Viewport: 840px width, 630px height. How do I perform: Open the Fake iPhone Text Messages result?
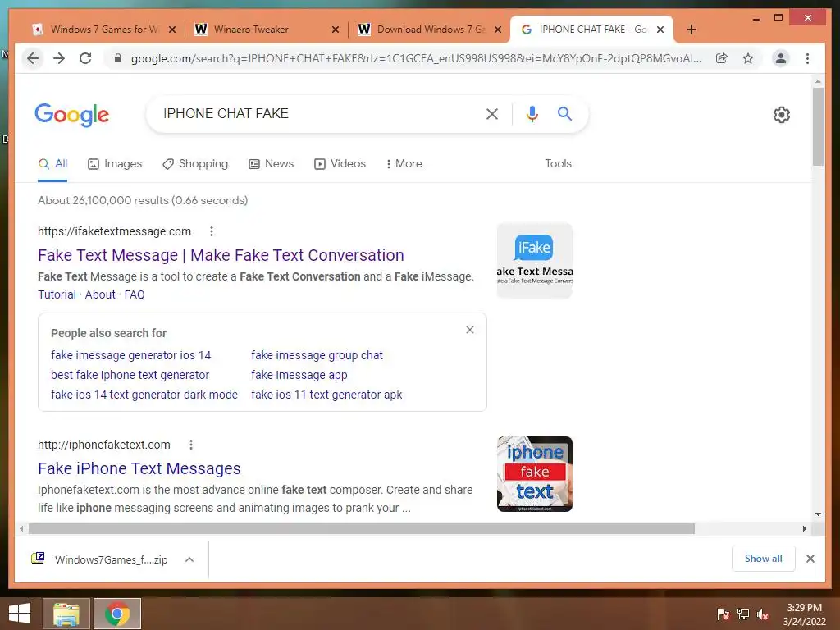click(x=139, y=468)
